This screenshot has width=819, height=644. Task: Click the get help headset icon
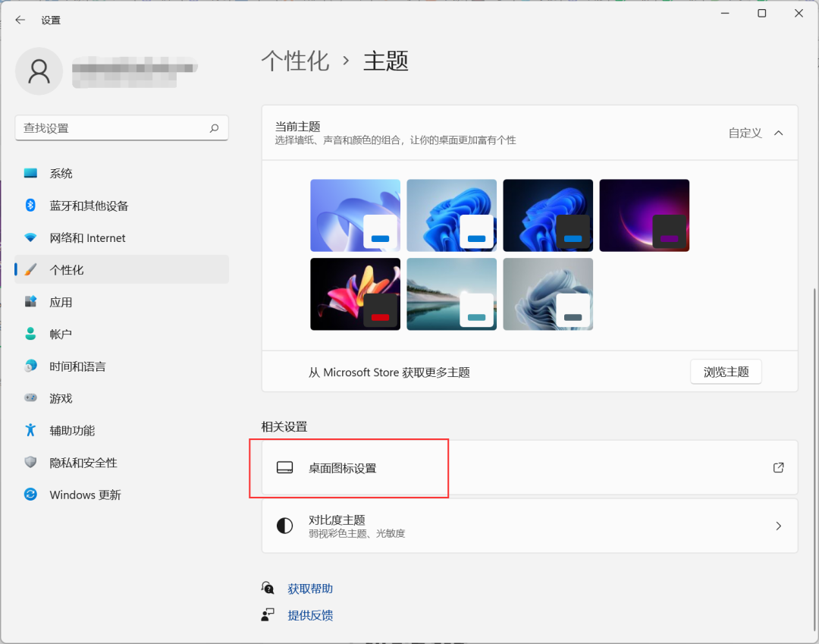coord(268,588)
